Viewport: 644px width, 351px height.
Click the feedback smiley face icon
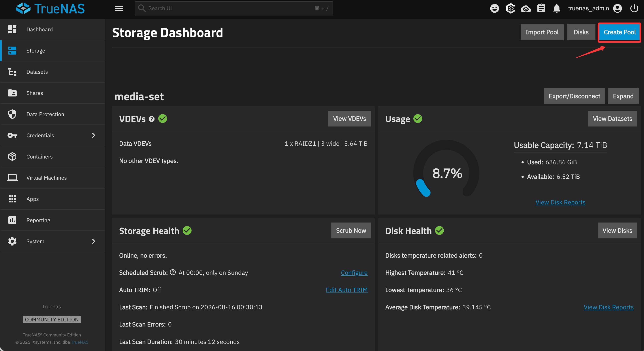494,8
